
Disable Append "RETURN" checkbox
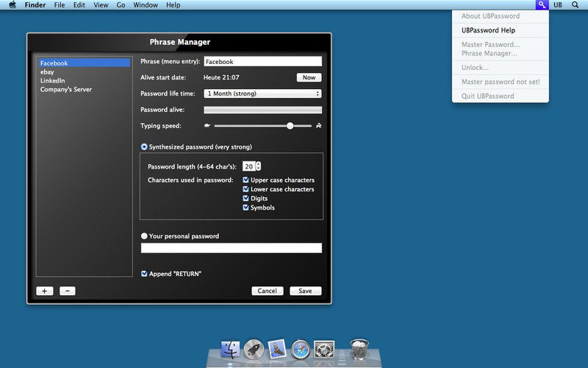(145, 274)
